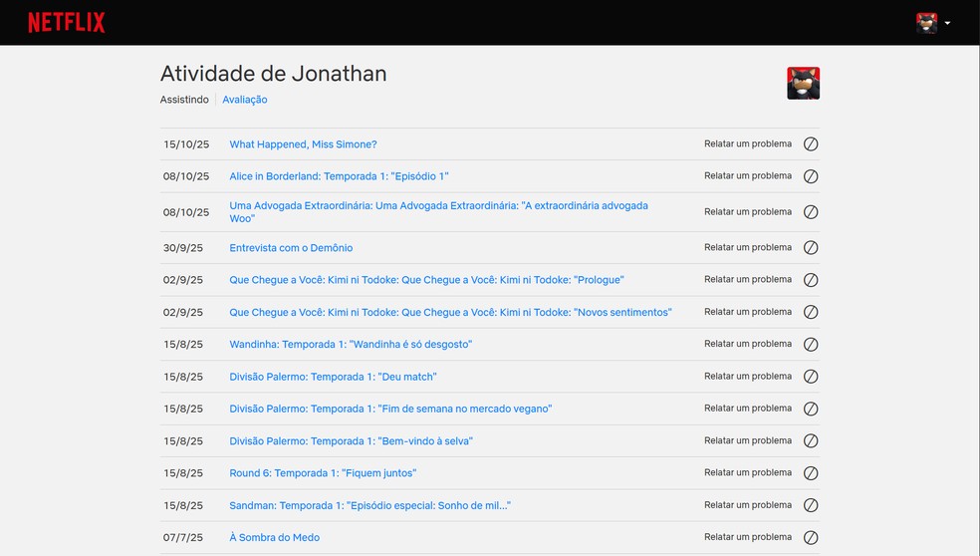Hide Alice in Borderland from viewing history
The width and height of the screenshot is (980, 556).
811,176
